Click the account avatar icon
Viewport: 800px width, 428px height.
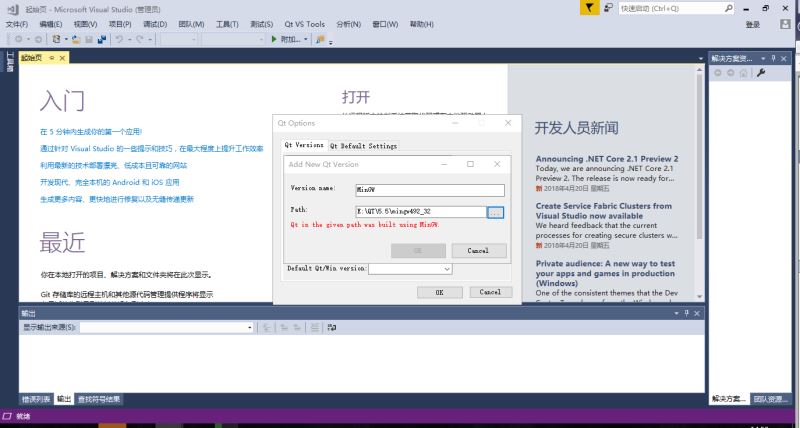tap(785, 24)
